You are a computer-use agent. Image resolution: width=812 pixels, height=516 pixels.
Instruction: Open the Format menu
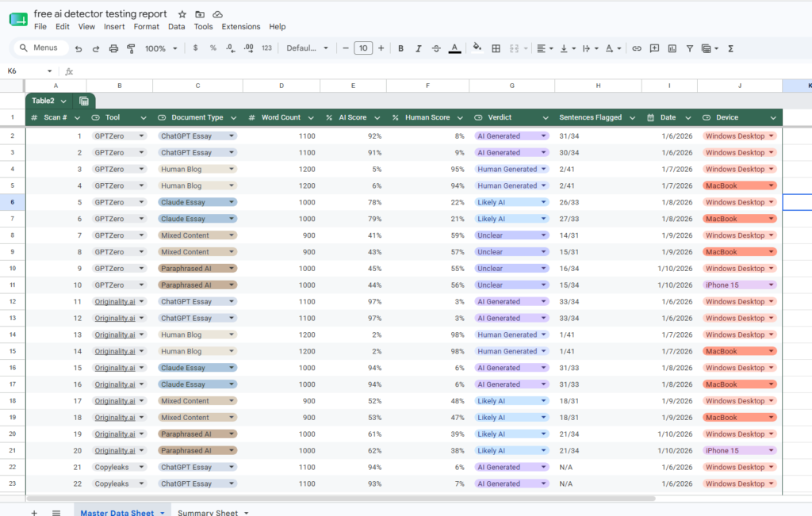(147, 26)
